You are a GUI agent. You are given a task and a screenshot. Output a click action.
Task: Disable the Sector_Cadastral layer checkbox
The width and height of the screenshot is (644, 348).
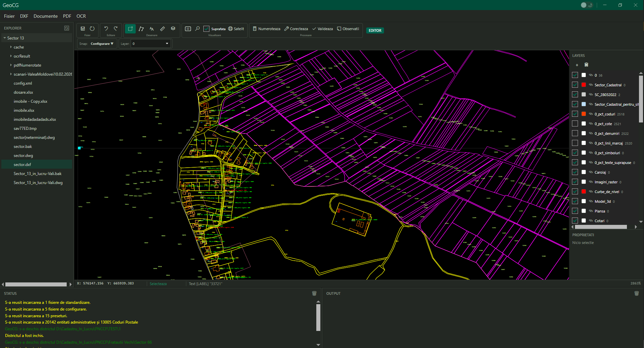coord(575,85)
